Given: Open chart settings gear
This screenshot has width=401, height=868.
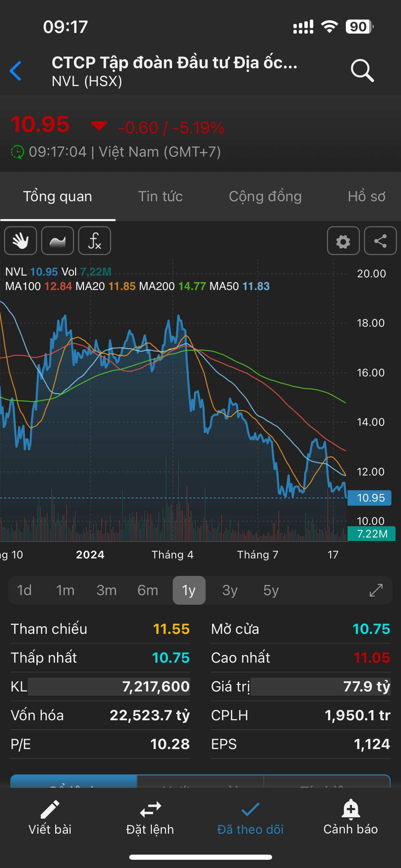Looking at the screenshot, I should (x=343, y=241).
